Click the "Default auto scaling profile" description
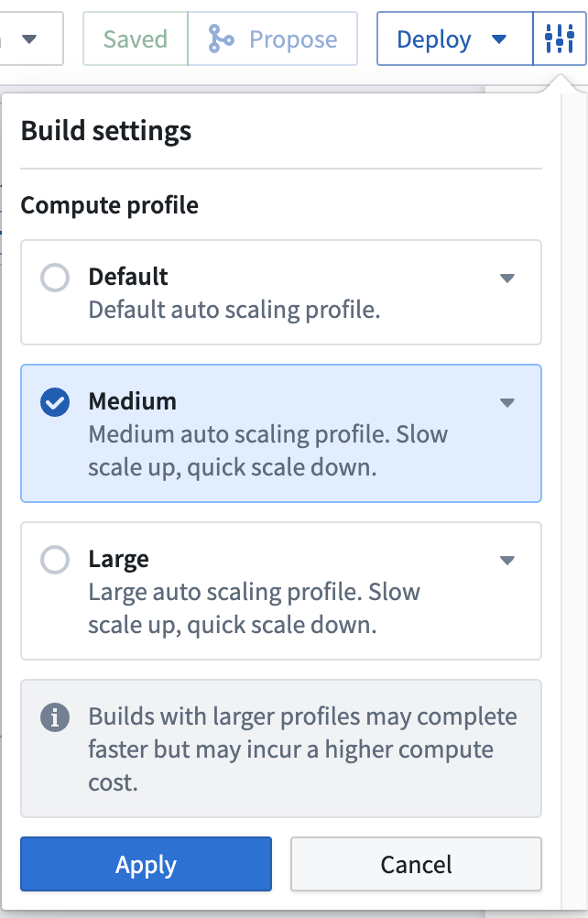Screen dimensions: 588x918 (x=234, y=309)
